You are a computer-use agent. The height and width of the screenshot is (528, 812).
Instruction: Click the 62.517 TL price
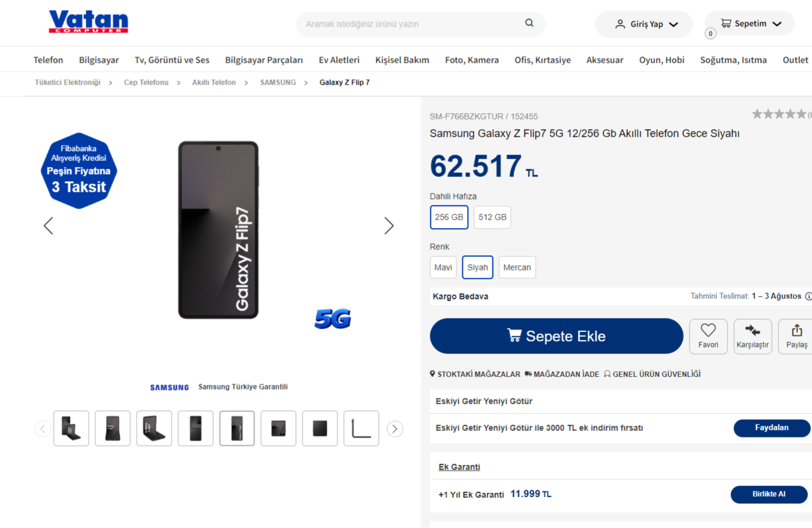(484, 166)
